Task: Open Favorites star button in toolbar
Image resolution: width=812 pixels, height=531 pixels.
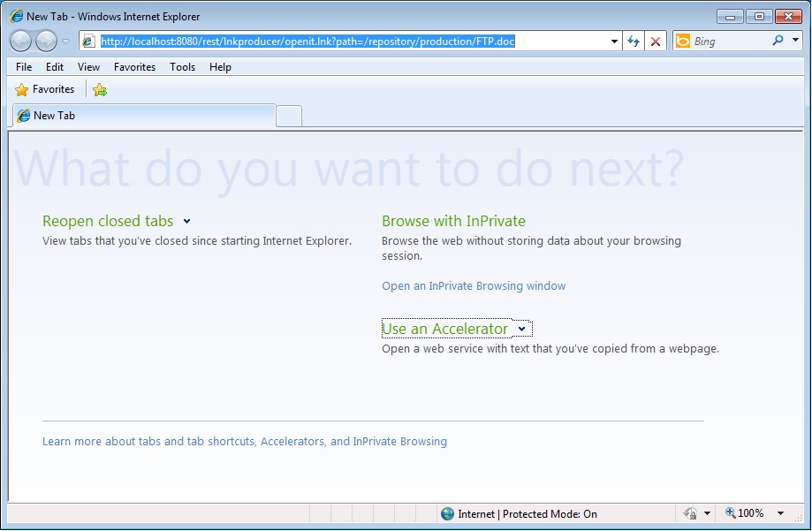Action: (45, 89)
